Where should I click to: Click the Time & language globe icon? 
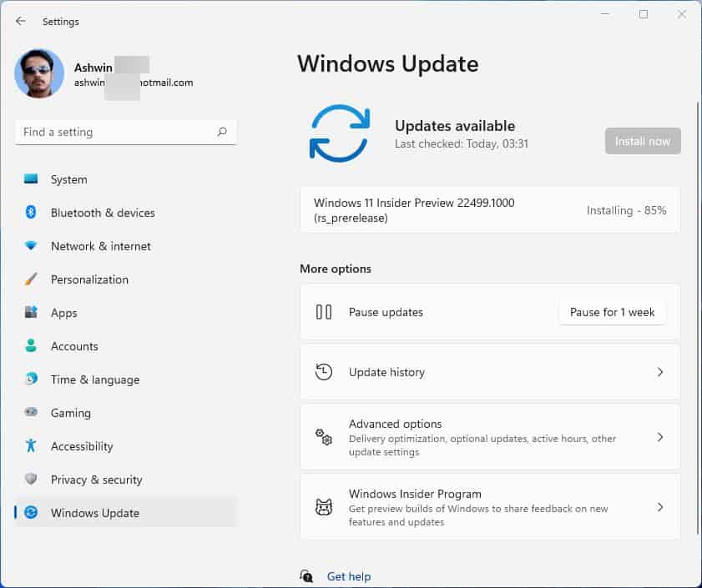pos(31,379)
